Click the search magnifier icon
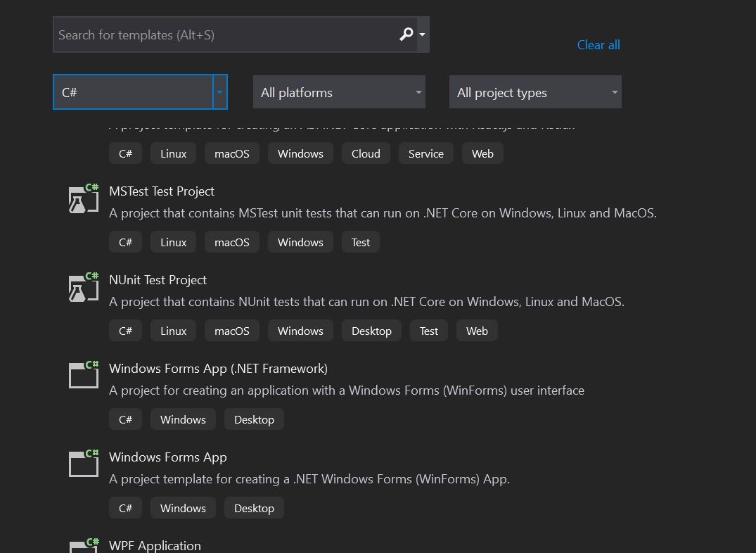Screen dimensions: 756x553 [x=406, y=34]
